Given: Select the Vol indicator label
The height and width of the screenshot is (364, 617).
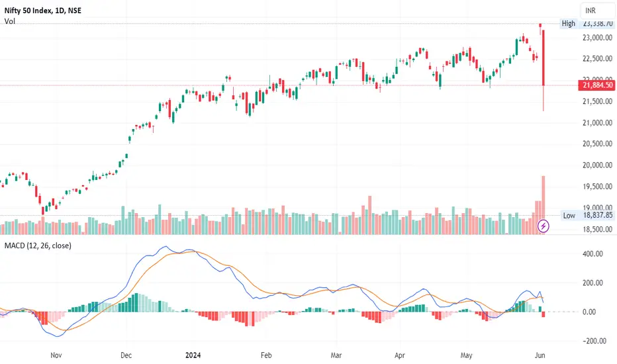Looking at the screenshot, I should pos(10,21).
